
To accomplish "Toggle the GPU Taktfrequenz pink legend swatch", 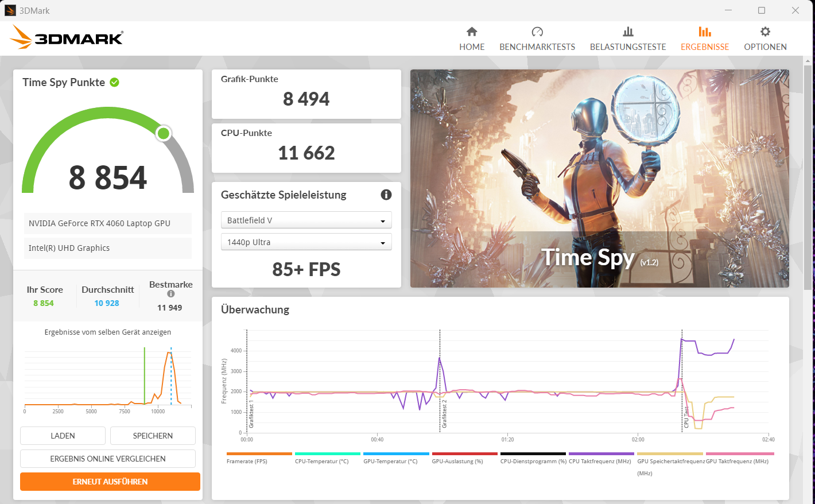I will coord(740,453).
